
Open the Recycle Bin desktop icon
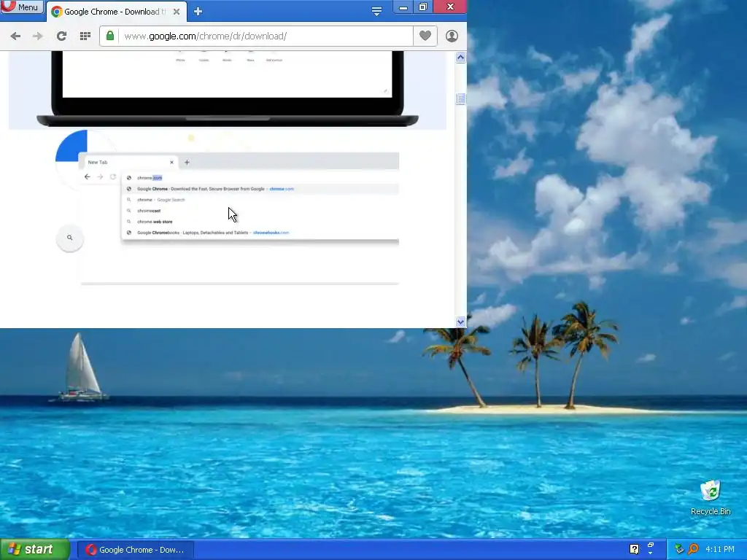coord(711,497)
